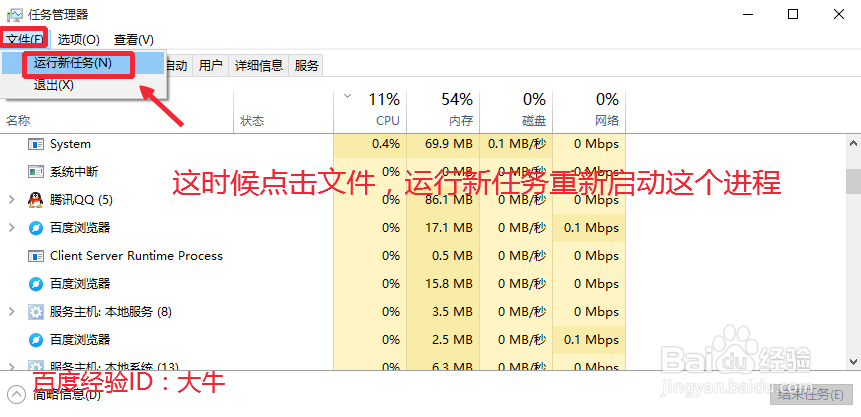Sort by 网络 column header

coord(589,111)
